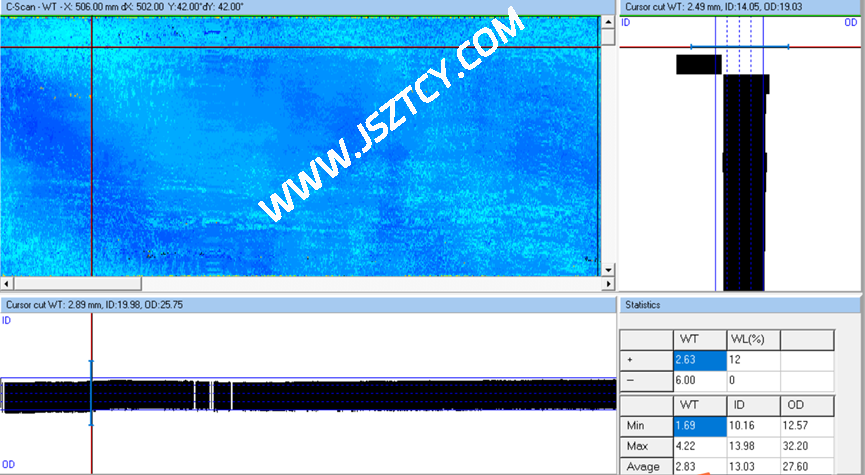Click the OD column header in Statistics
This screenshot has width=865, height=475.
pyautogui.click(x=805, y=404)
